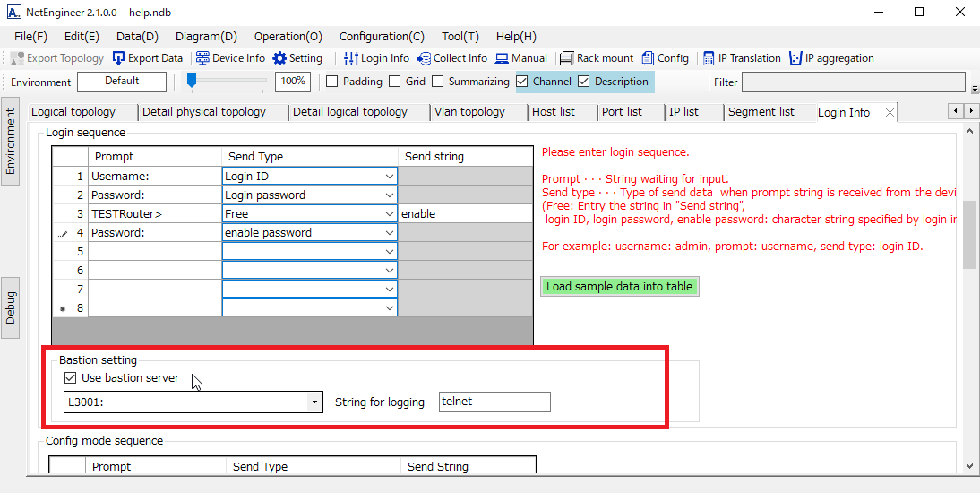Open the Manual toolbar icon
This screenshot has width=980, height=493.
tap(502, 58)
